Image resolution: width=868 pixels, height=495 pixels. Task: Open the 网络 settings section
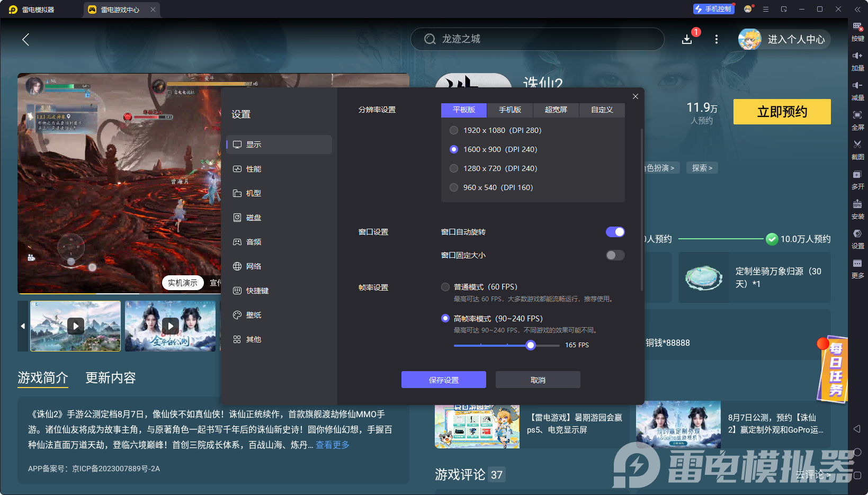(x=253, y=266)
